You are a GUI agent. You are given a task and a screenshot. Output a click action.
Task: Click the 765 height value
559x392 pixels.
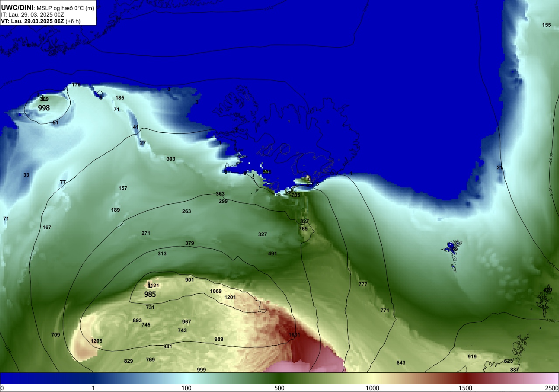coord(303,229)
